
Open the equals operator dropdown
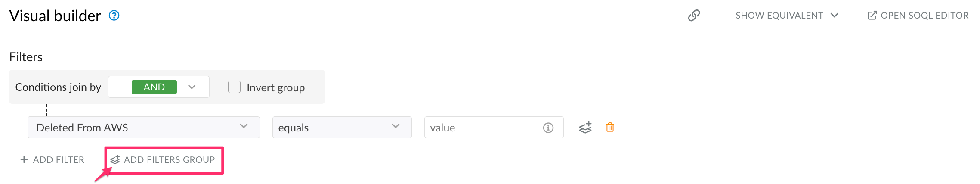342,128
